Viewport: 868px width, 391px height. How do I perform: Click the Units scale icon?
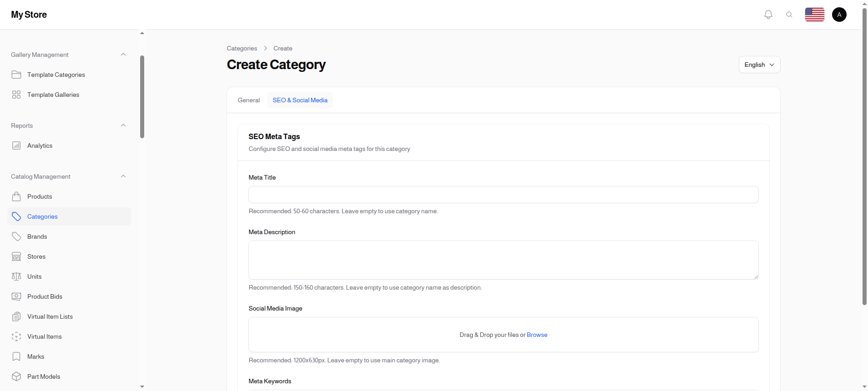(16, 276)
